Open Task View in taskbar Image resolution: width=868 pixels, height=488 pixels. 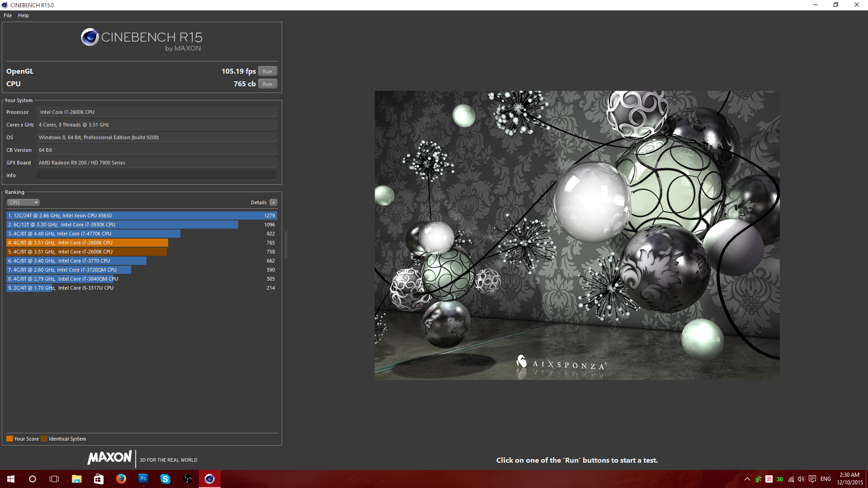tap(54, 479)
